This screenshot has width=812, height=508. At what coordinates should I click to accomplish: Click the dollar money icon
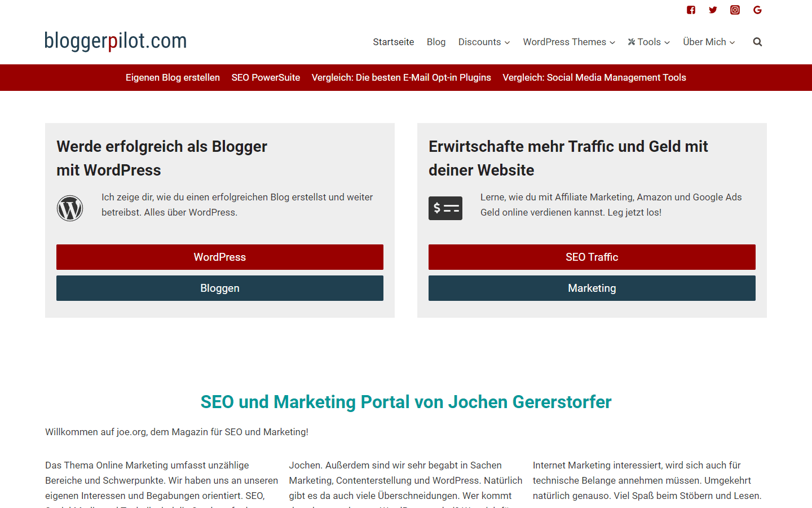pyautogui.click(x=445, y=208)
